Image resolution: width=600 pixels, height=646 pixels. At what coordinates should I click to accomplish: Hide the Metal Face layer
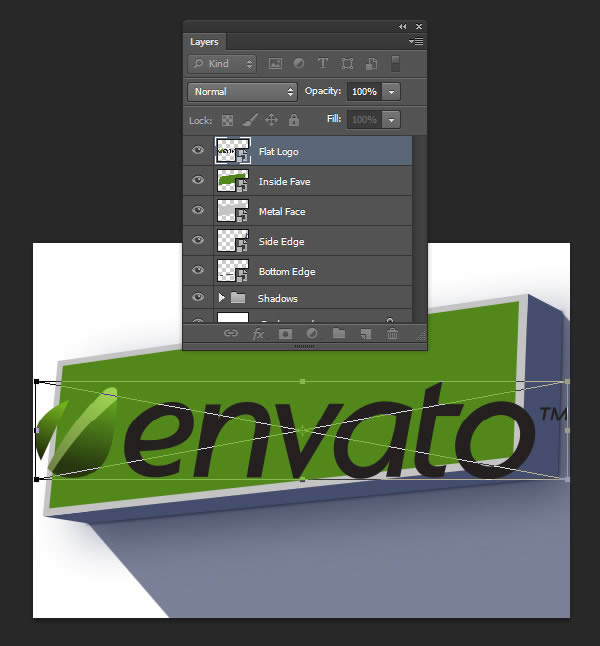[x=198, y=210]
